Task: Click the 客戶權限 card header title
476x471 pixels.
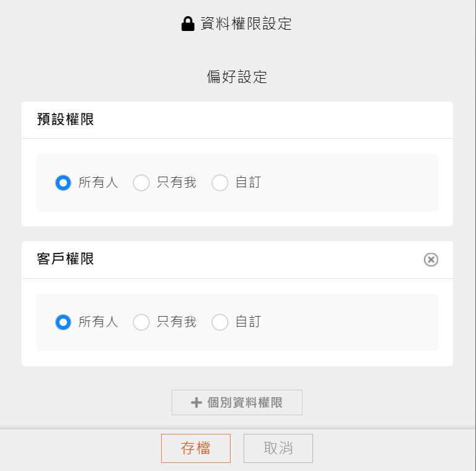Action: coord(66,259)
